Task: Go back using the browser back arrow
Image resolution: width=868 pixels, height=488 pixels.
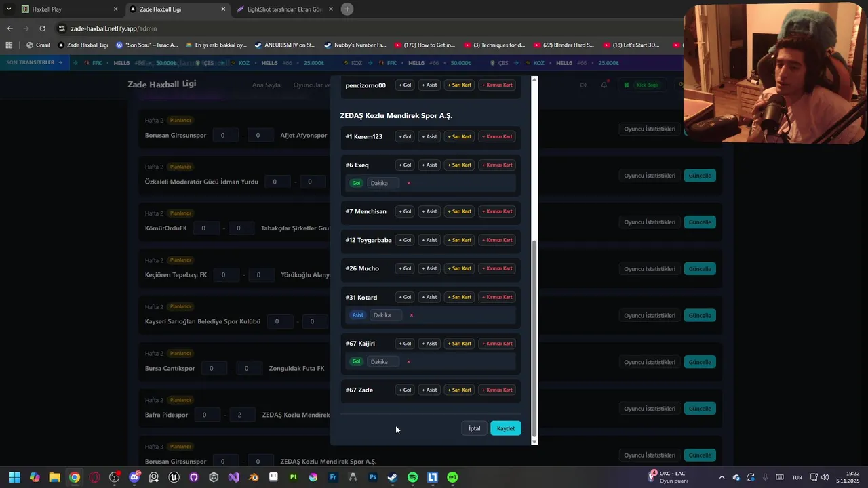Action: coord(9,28)
